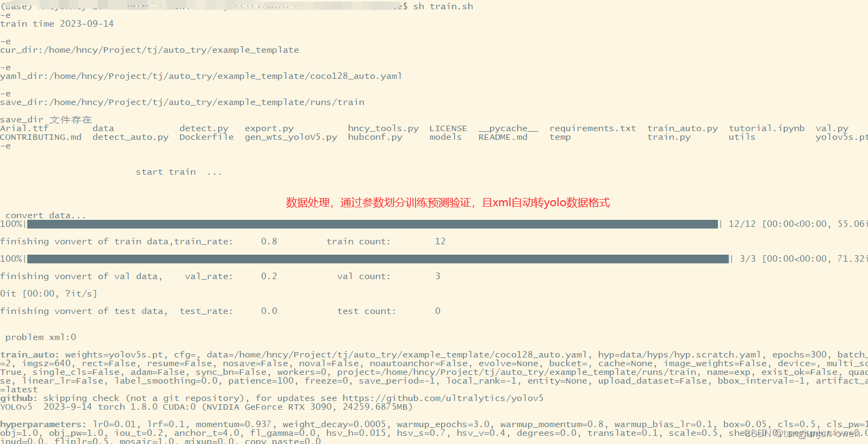
Task: Click the '0it [00:00, ?it/s]' line
Action: click(x=49, y=294)
